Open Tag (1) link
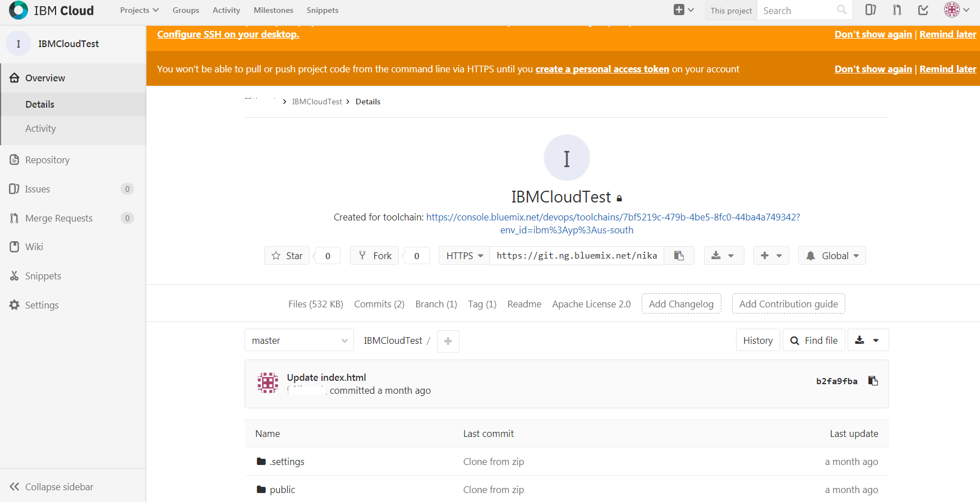 (482, 304)
